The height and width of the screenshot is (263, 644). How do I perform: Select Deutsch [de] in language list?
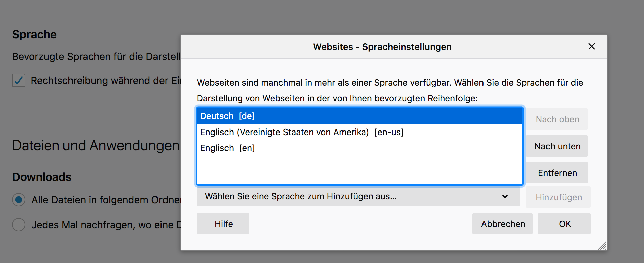pos(227,116)
